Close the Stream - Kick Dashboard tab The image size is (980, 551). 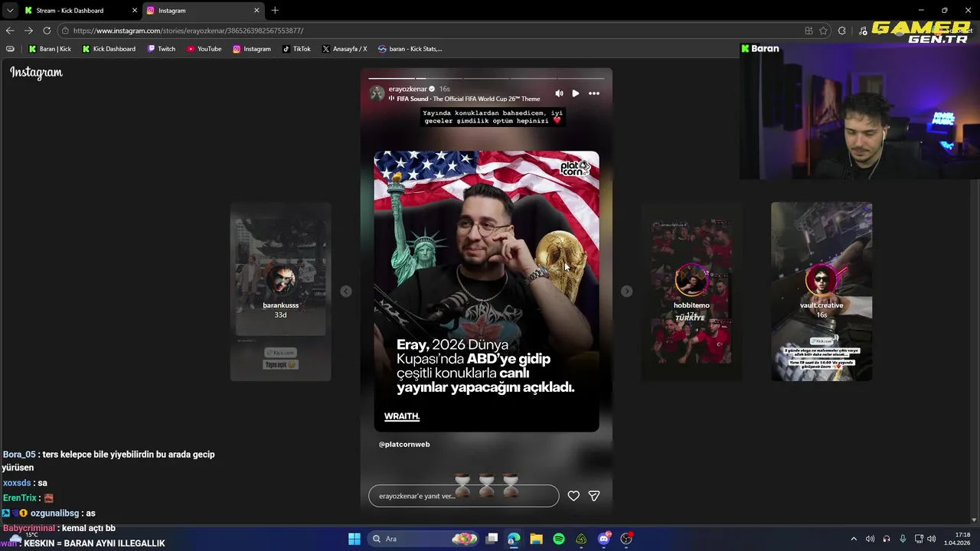[135, 11]
